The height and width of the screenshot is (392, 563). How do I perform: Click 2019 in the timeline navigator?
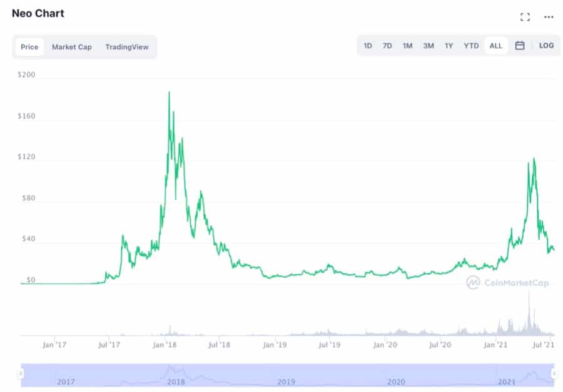[x=286, y=381]
